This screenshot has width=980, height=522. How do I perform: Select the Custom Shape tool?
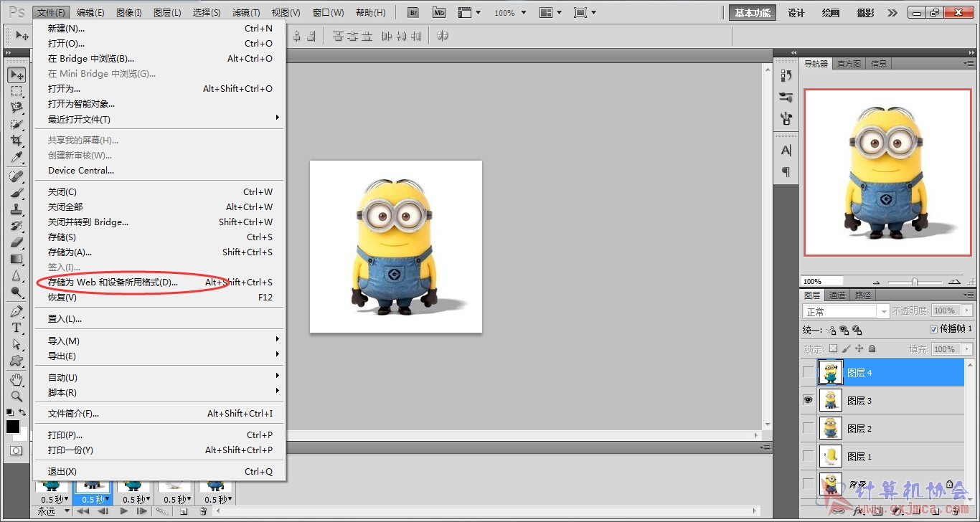coord(16,361)
